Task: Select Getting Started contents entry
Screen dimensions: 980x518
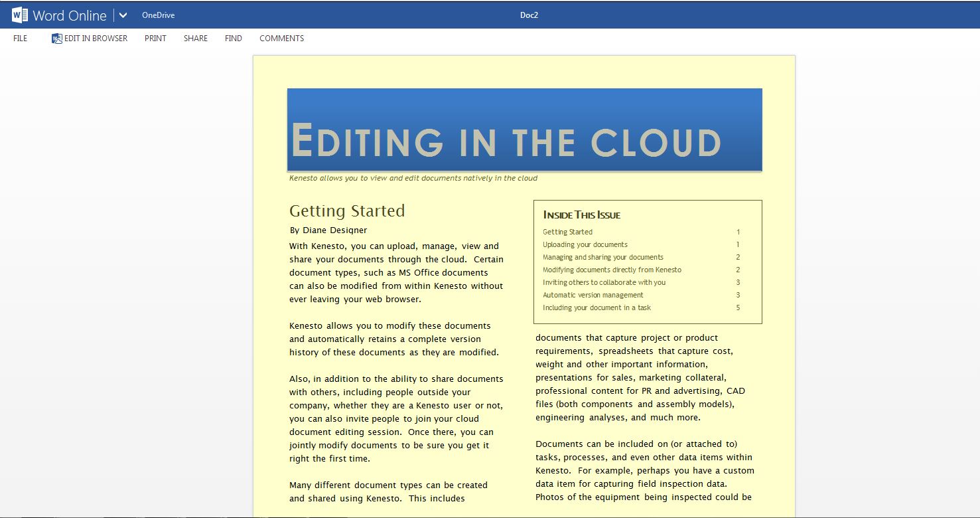Action: click(568, 232)
